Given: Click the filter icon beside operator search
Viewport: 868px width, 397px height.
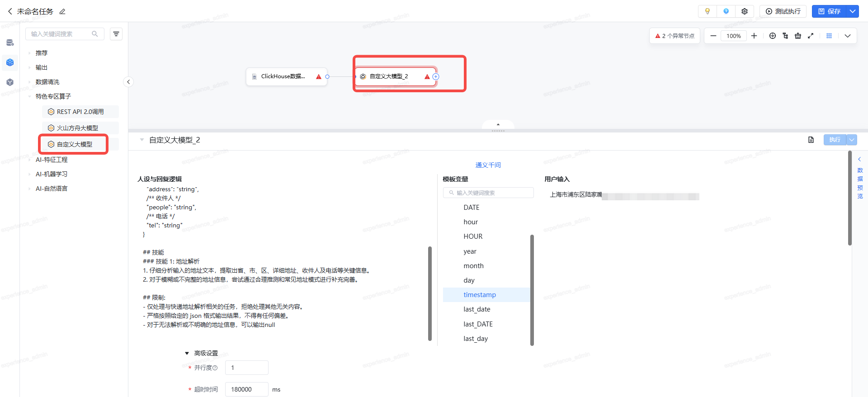Looking at the screenshot, I should [x=116, y=34].
